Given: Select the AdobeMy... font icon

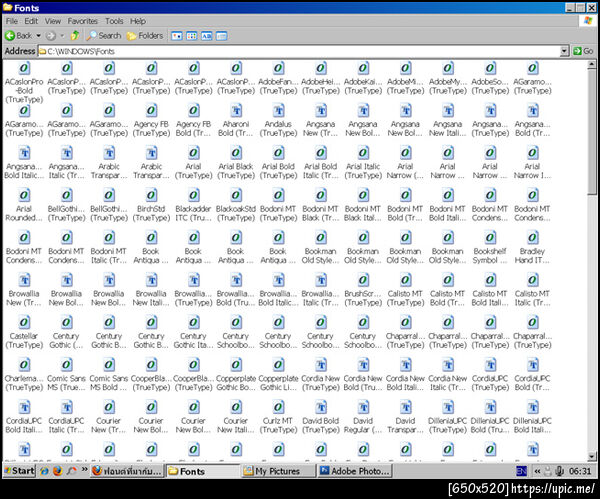Looking at the screenshot, I should [448, 68].
